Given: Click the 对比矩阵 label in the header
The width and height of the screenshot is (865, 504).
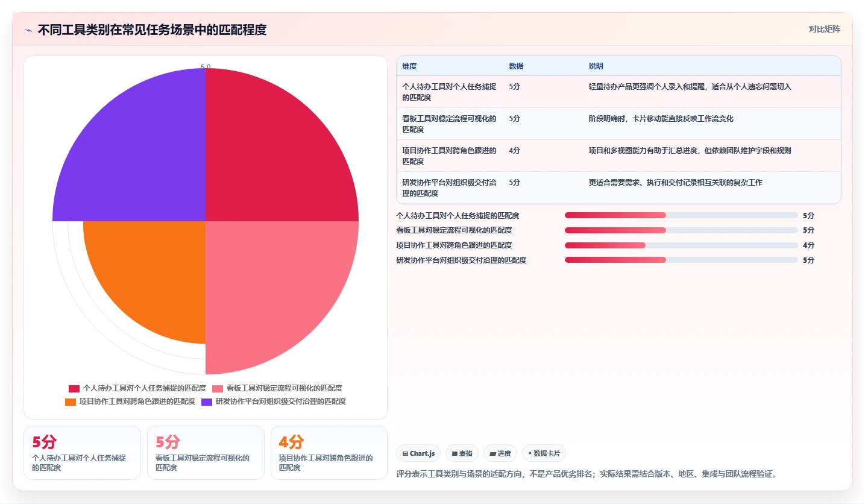Looking at the screenshot, I should [x=824, y=29].
